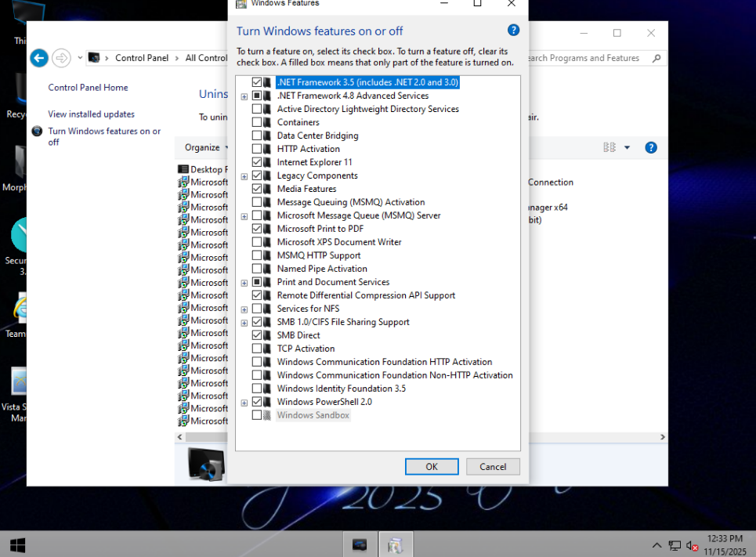
Task: Open the recent locations dropdown arrow
Action: click(x=80, y=58)
